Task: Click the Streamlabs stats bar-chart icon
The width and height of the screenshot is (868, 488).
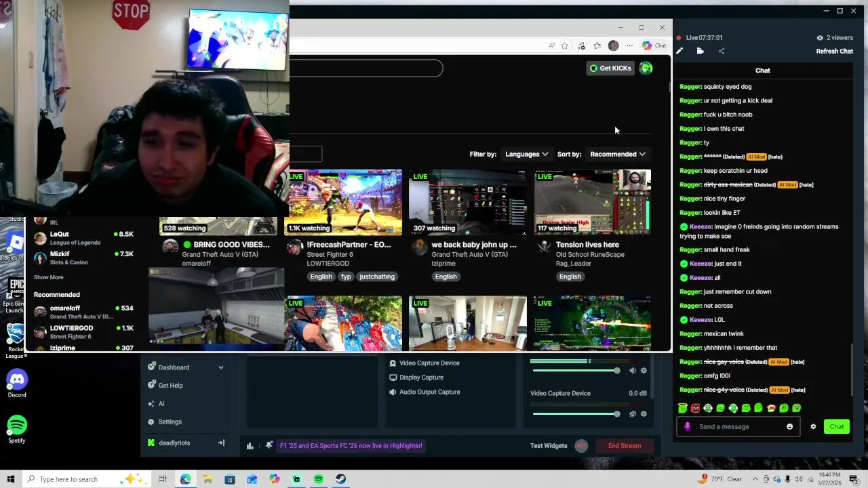Action: (x=250, y=445)
